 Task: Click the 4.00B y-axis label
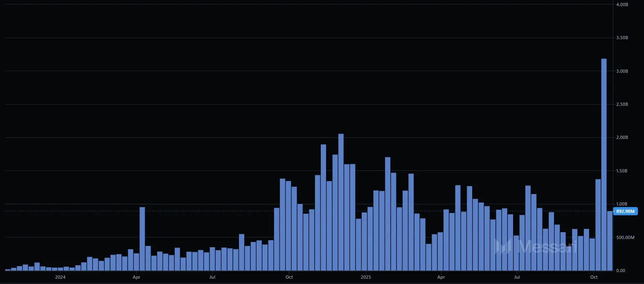(621, 4)
